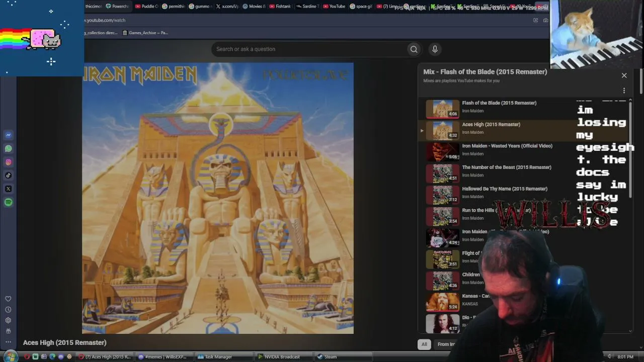
Task: Click the address bar snapshot camera icon
Action: point(545,20)
